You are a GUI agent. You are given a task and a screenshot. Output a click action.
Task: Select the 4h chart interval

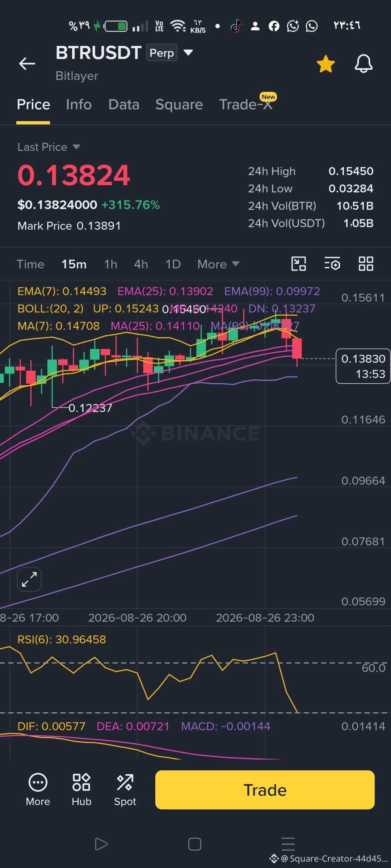(141, 264)
